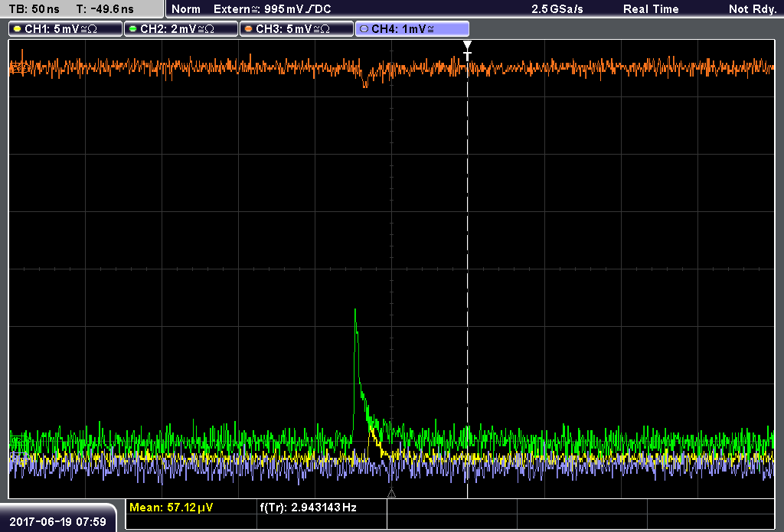Image resolution: width=784 pixels, height=532 pixels.
Task: Click the Not Rdy. status label
Action: (752, 9)
